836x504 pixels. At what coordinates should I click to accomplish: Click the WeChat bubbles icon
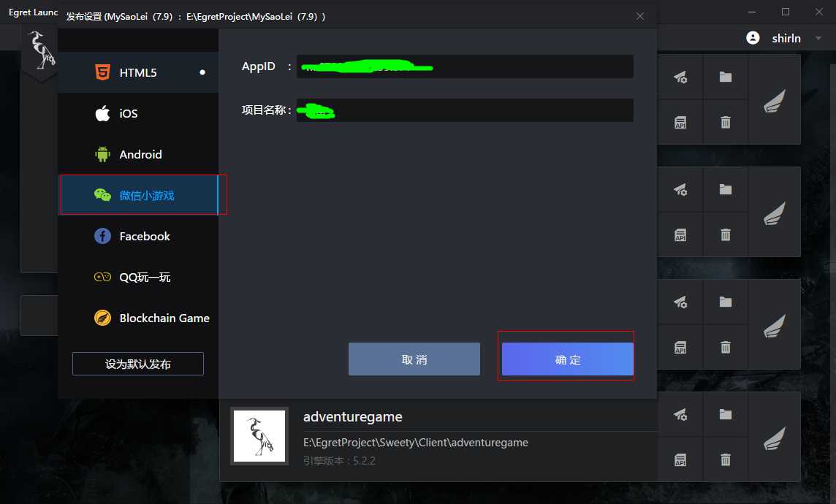click(x=102, y=195)
